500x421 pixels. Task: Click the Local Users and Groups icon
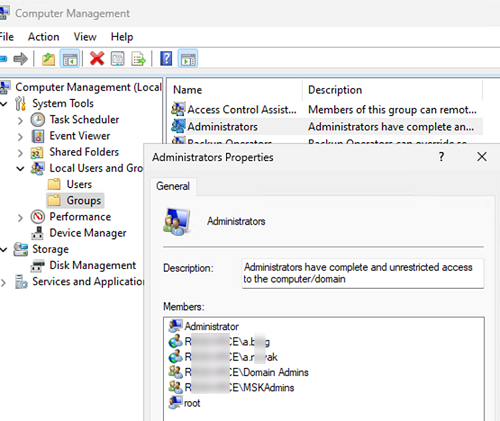37,168
